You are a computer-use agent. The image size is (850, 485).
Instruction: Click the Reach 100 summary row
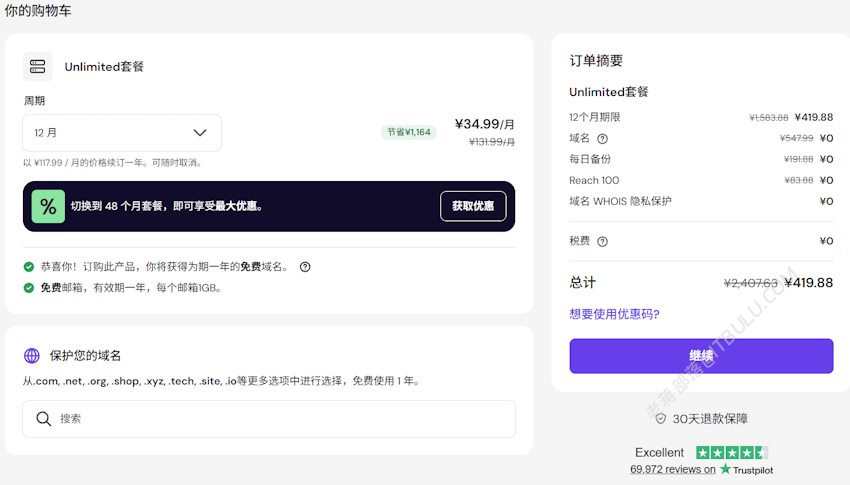(701, 180)
